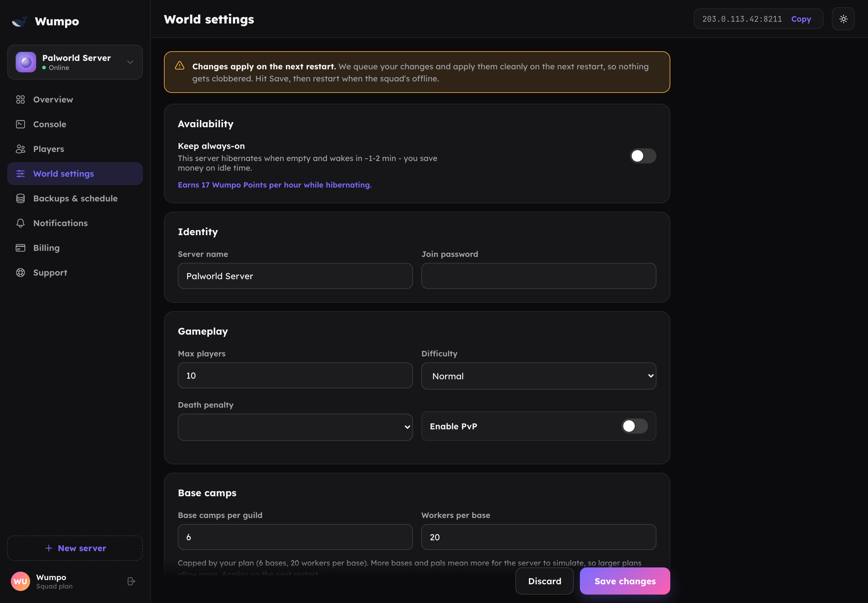Open the Difficulty dropdown showing Normal
868x603 pixels.
click(539, 376)
